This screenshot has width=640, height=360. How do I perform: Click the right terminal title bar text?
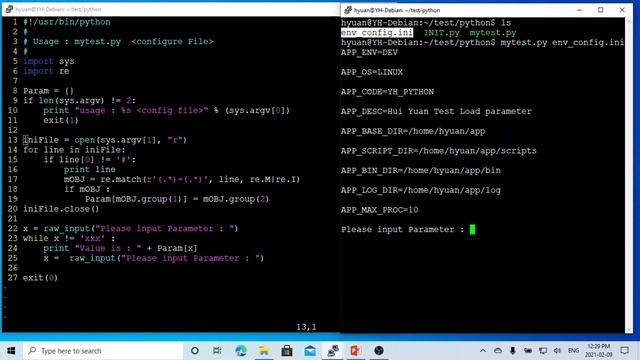click(397, 10)
